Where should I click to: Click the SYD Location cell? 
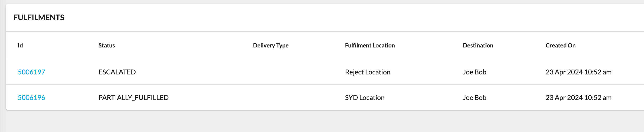(364, 98)
